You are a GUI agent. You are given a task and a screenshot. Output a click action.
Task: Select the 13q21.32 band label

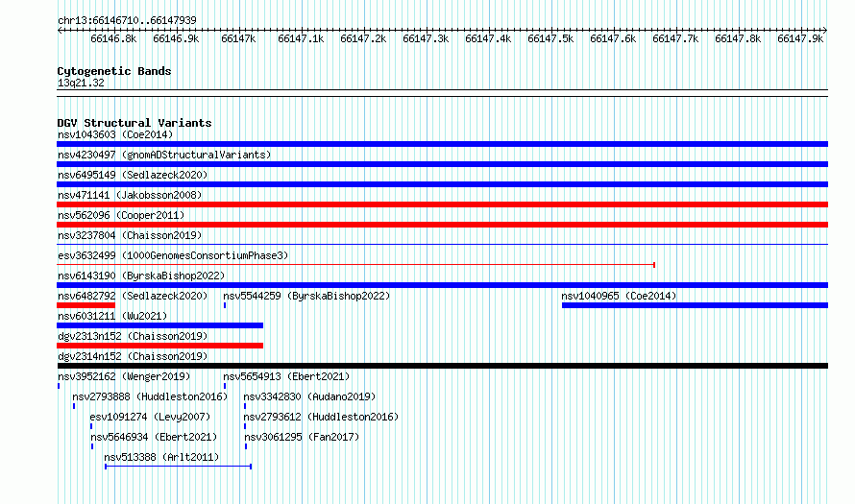click(81, 83)
